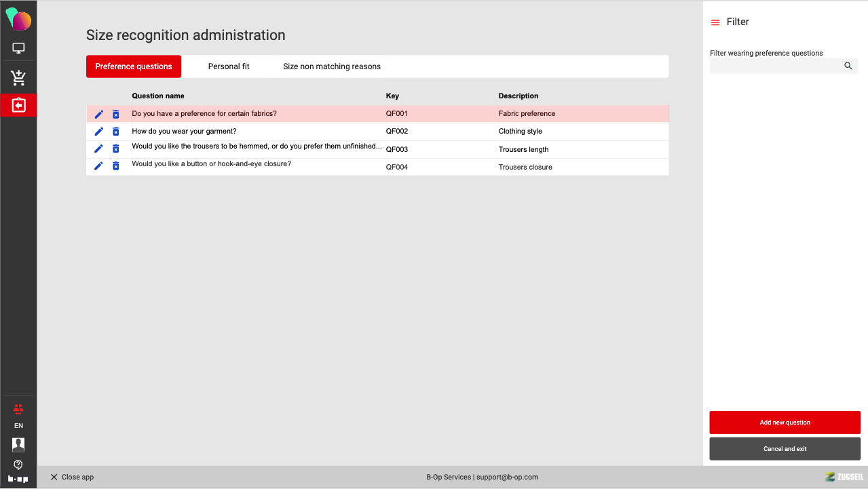Switch to the Personal fit tab

pos(229,66)
